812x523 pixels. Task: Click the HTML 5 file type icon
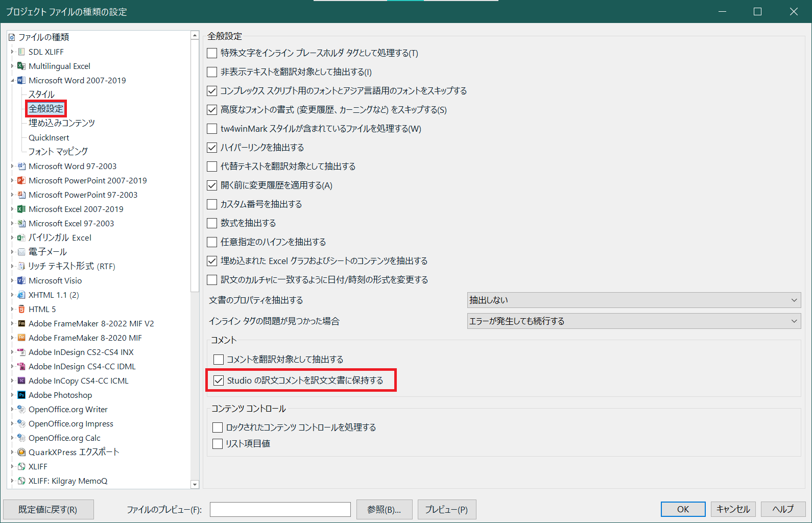coord(21,309)
